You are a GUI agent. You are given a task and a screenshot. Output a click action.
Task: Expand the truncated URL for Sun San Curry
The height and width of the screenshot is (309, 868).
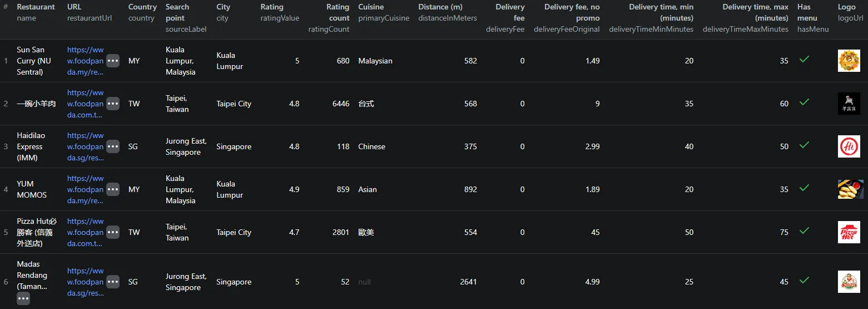(x=113, y=61)
